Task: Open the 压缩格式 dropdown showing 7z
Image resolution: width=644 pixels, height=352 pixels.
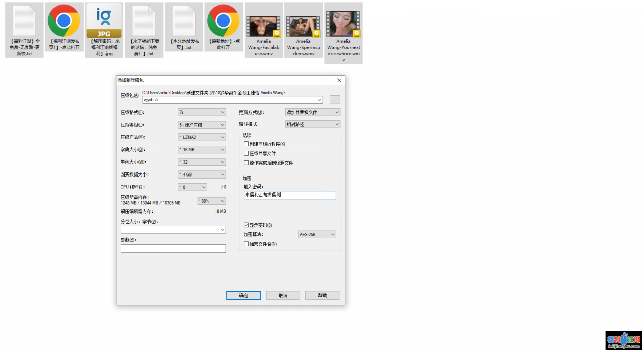Action: tap(202, 112)
